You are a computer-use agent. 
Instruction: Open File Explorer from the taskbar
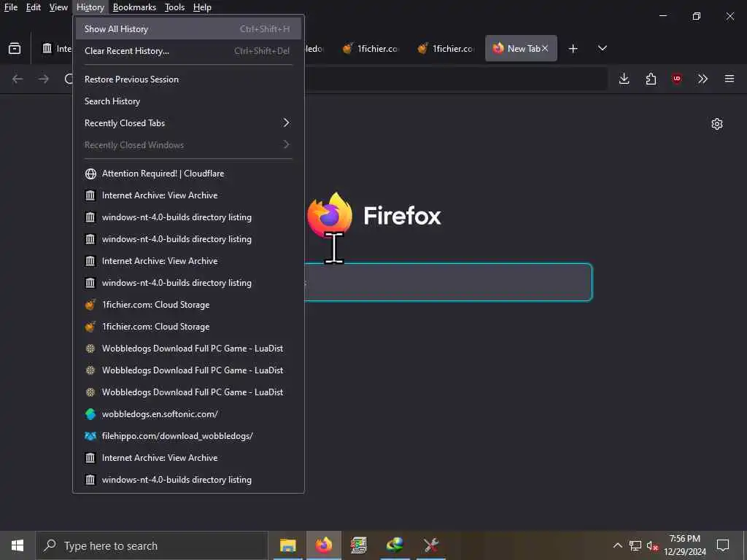(x=287, y=545)
